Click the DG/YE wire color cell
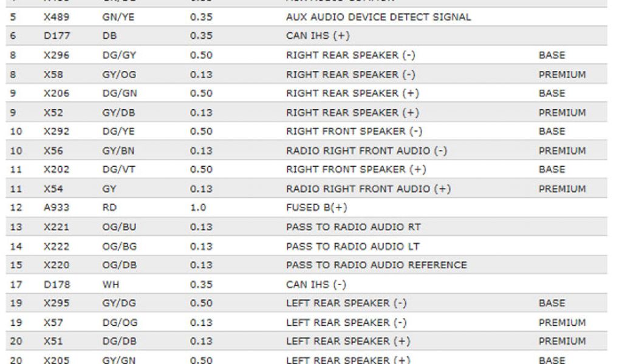 [x=118, y=131]
